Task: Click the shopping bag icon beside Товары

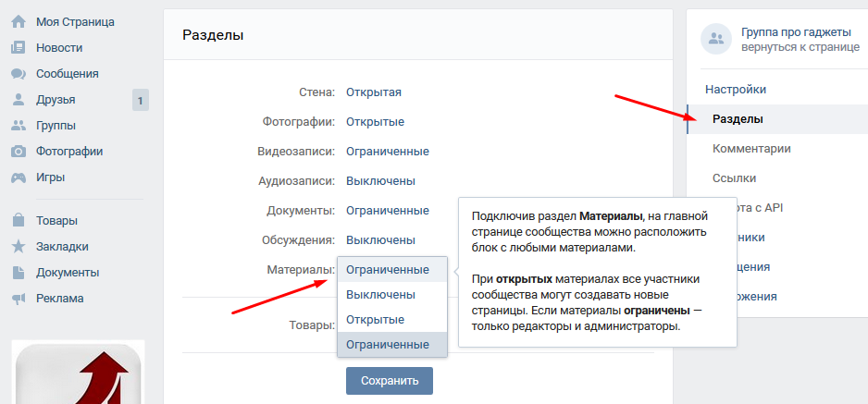Action: tap(19, 221)
